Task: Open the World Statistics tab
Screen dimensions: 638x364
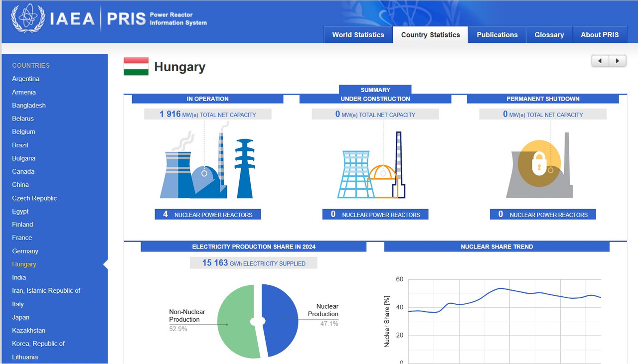Action: point(358,35)
